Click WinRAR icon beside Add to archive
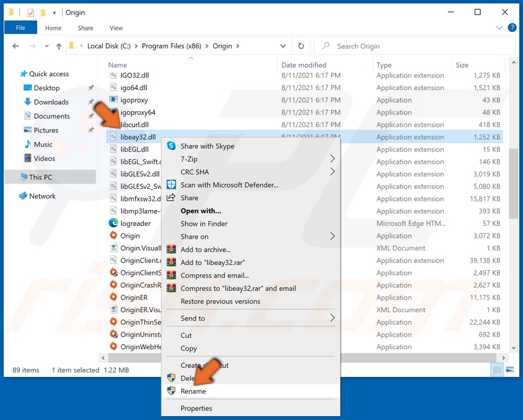523x420 pixels. click(x=171, y=249)
